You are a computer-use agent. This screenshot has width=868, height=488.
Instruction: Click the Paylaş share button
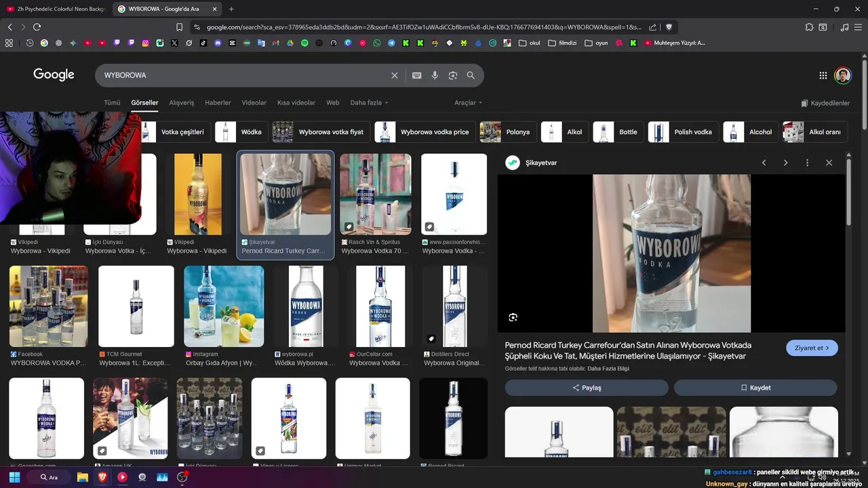point(587,388)
